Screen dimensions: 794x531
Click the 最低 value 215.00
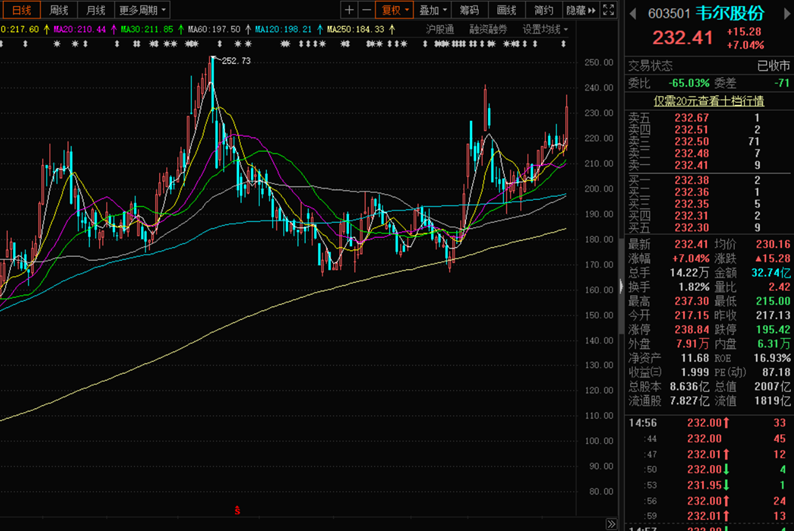(773, 301)
